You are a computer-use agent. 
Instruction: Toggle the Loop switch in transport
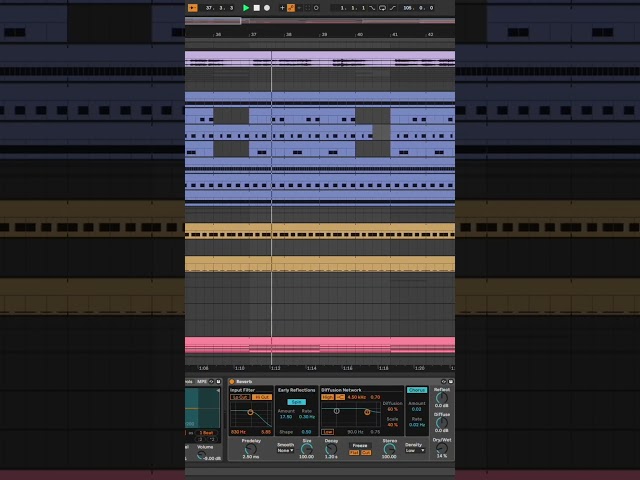click(382, 8)
